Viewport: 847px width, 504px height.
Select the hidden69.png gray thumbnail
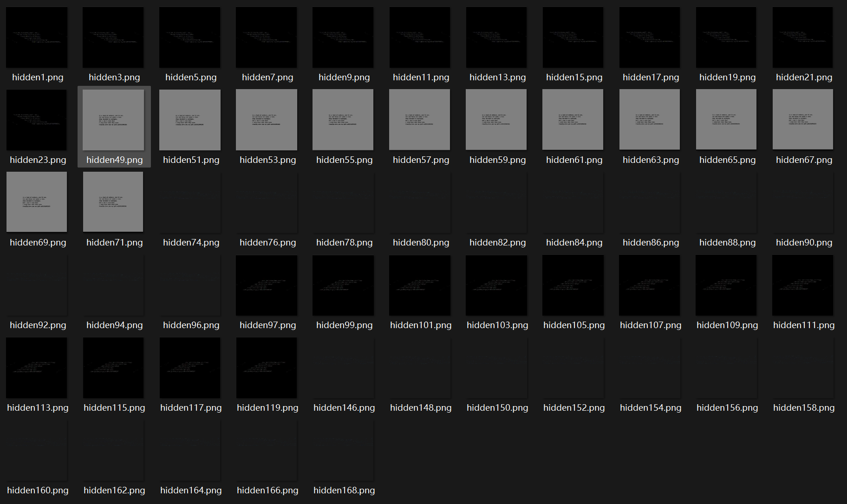[x=37, y=202]
